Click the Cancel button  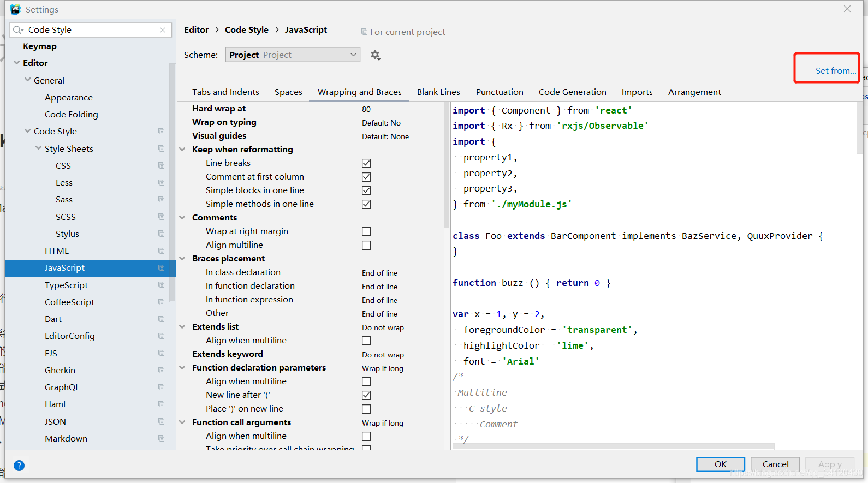pos(775,464)
